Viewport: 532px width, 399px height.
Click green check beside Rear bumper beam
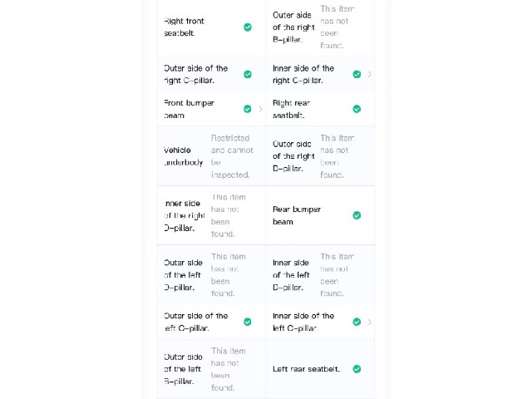357,215
